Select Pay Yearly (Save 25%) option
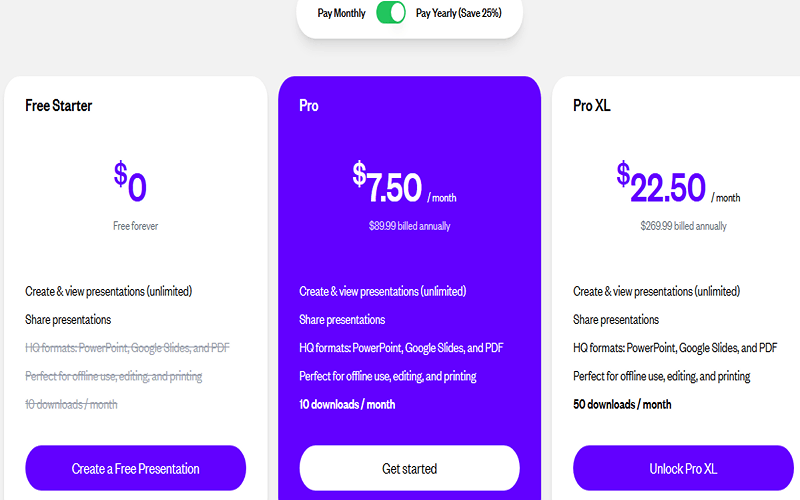800x500 pixels. click(x=459, y=13)
